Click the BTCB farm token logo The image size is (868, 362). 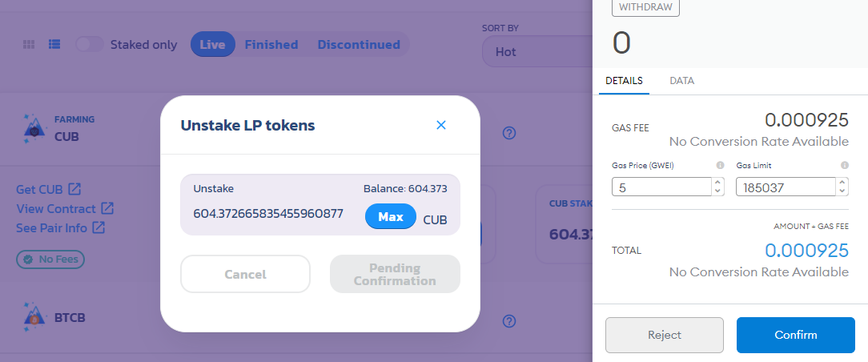click(35, 317)
